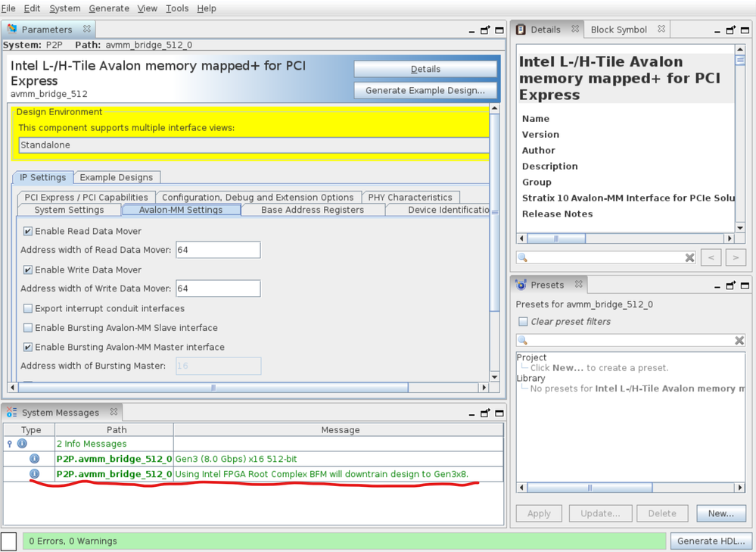756x552 pixels.
Task: Close the Details tab using its X icon
Action: [x=575, y=29]
